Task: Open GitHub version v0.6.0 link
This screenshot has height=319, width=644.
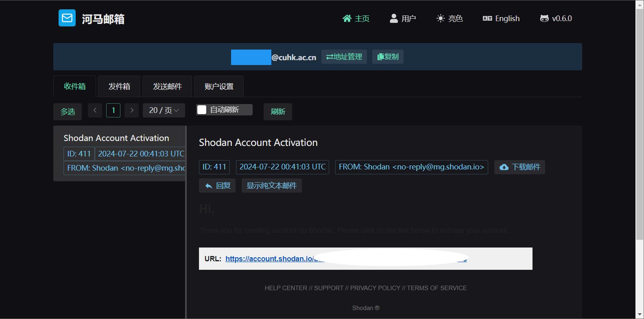Action: [x=556, y=18]
